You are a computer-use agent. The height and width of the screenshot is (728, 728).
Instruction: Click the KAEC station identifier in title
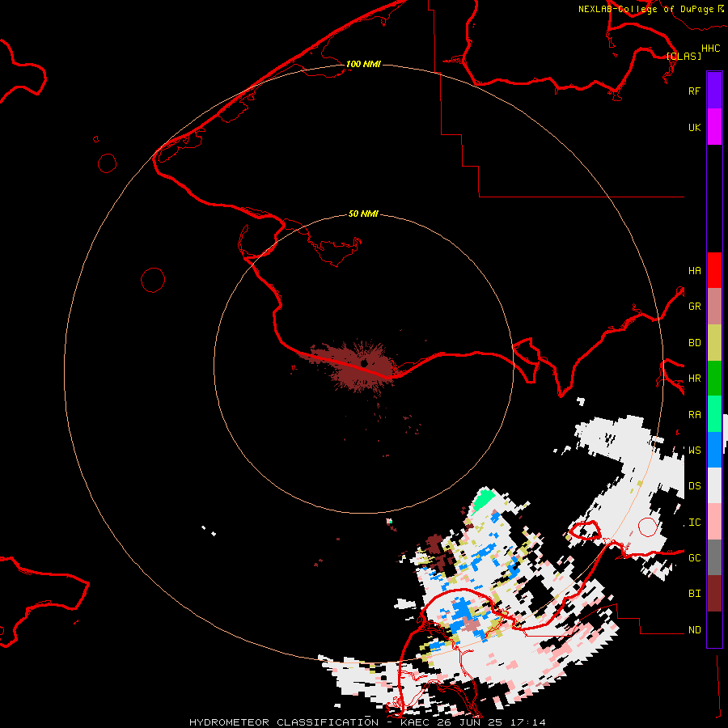tap(415, 722)
